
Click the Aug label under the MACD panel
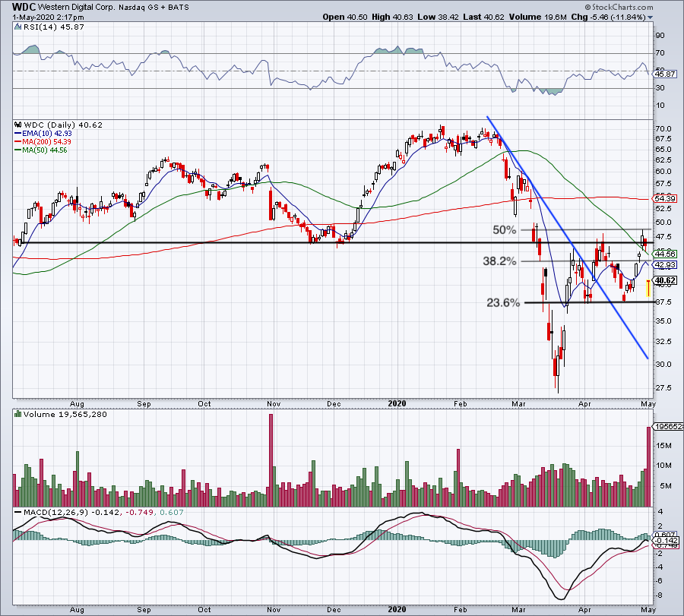[77, 609]
